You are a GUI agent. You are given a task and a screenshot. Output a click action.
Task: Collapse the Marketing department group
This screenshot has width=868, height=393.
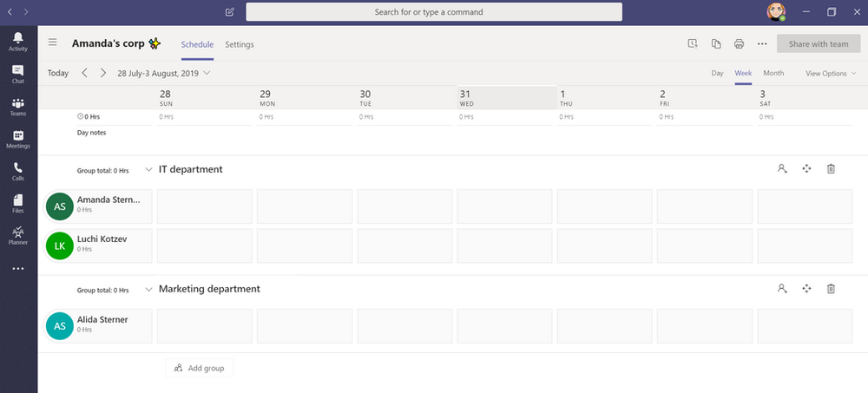pyautogui.click(x=148, y=289)
